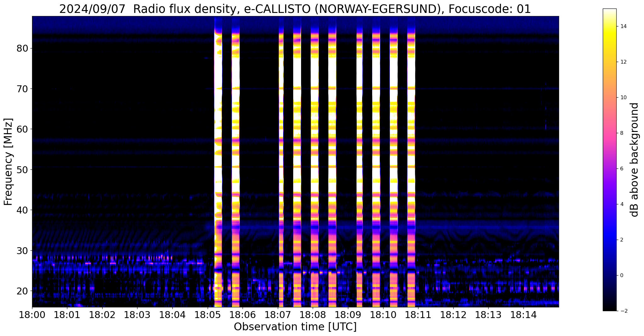
Task: Click the 18:04 time tick label
Action: [172, 315]
